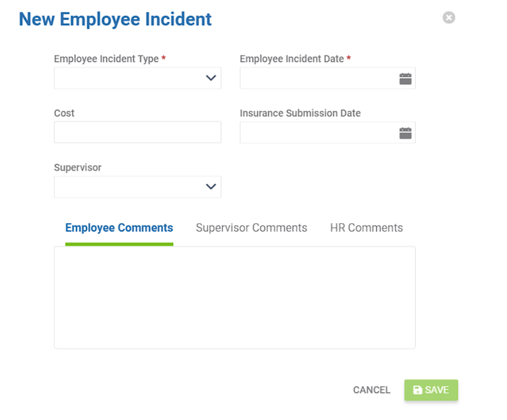The image size is (507, 420).
Task: Click the required asterisk beside Employee Incident Type
Action: pos(163,58)
